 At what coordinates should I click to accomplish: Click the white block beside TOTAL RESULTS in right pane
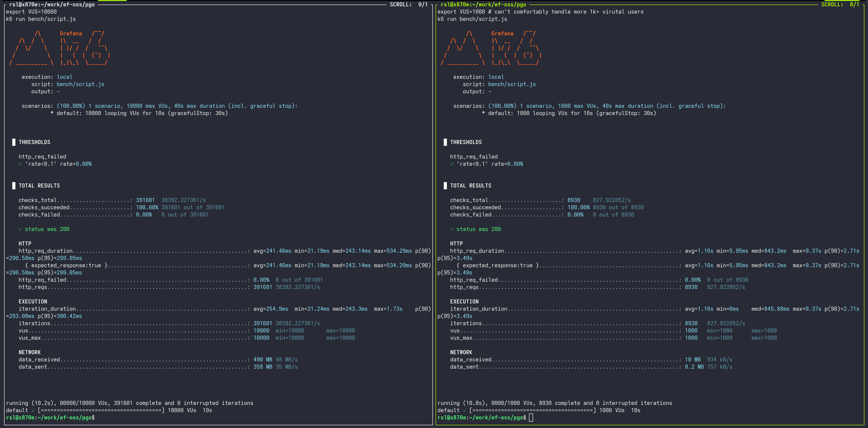point(445,185)
